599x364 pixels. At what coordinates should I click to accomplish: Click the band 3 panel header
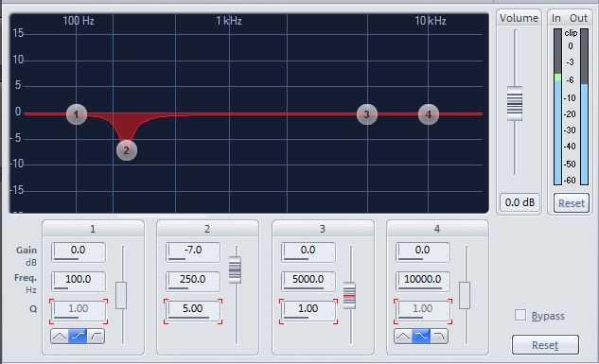323,229
